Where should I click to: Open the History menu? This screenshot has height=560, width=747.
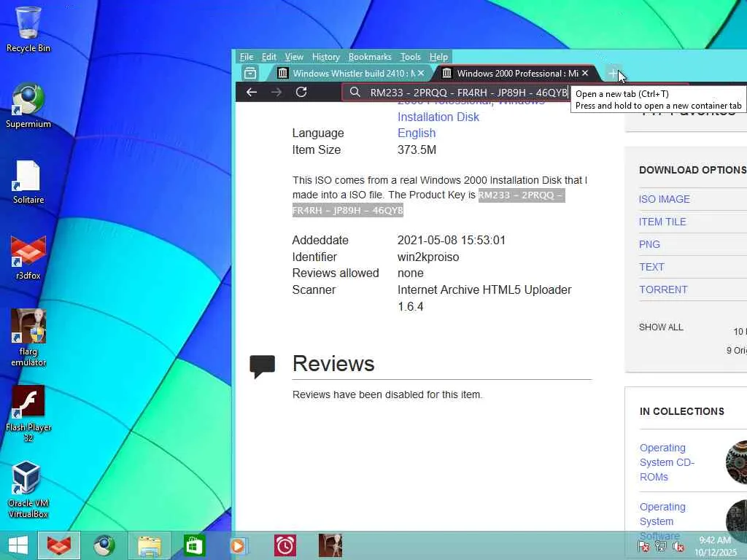point(326,57)
